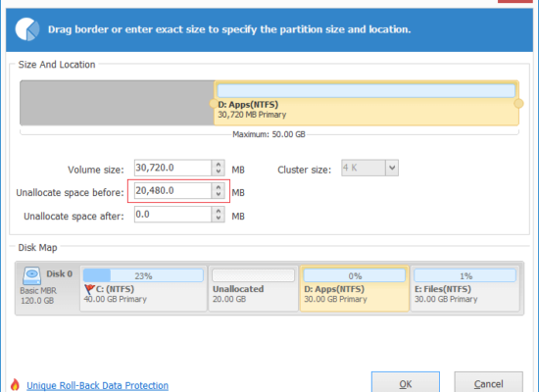Click the pie chart partition icon in header

tap(27, 29)
